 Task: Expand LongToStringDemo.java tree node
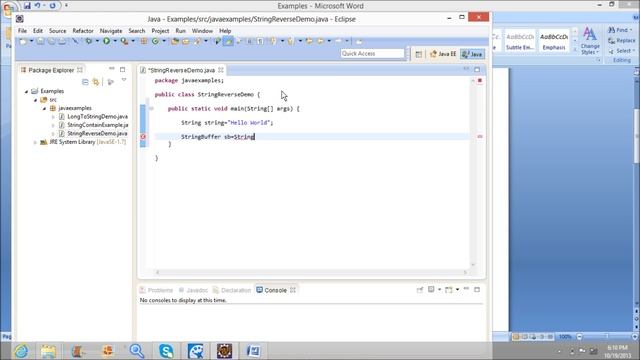pyautogui.click(x=53, y=117)
